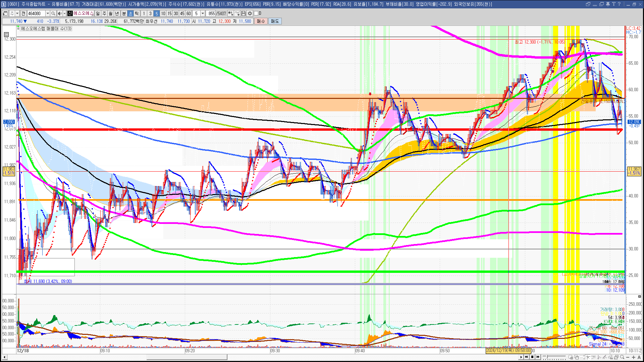Click the save chart floppy disk icon
Image resolution: width=644 pixels, height=362 pixels.
pyautogui.click(x=244, y=13)
